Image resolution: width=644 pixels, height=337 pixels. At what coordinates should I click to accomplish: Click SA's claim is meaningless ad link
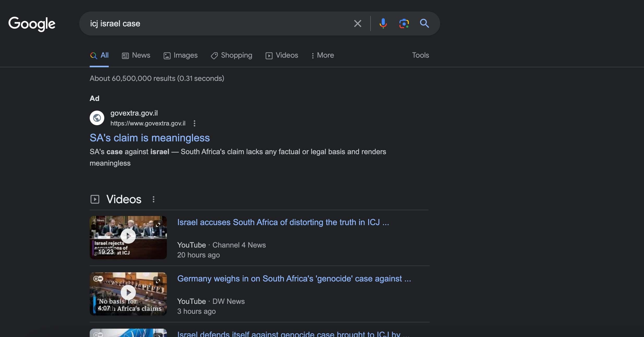click(x=149, y=137)
